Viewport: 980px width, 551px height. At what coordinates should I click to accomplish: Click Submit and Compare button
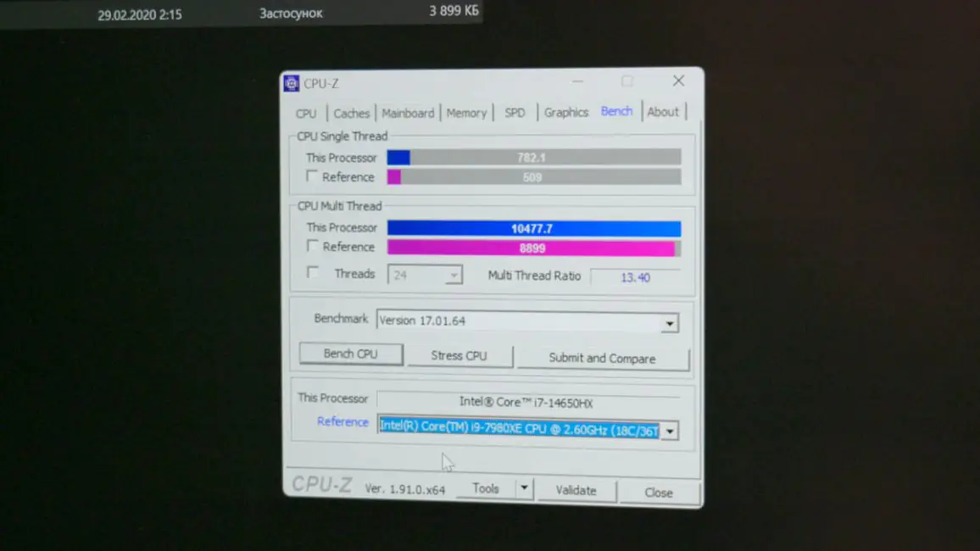[603, 359]
